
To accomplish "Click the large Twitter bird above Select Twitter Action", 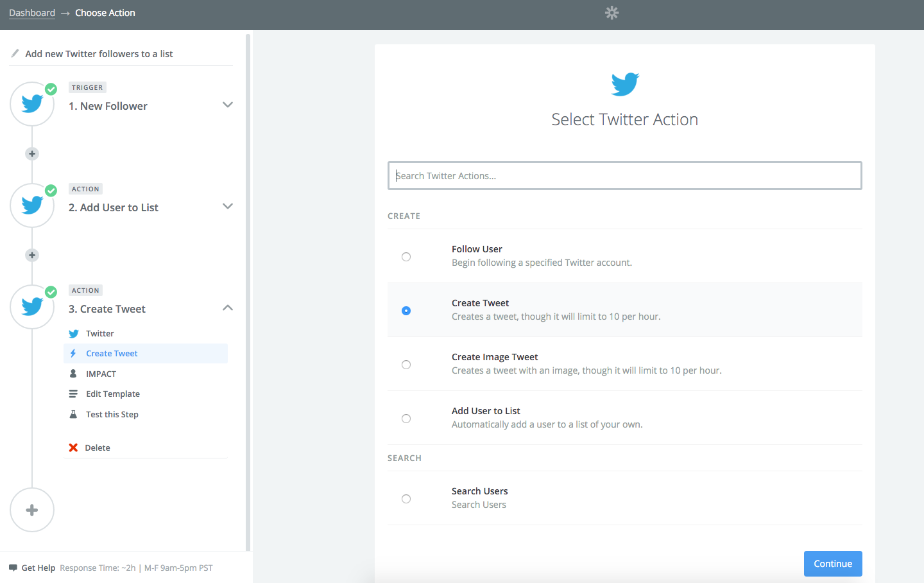I will click(x=625, y=84).
